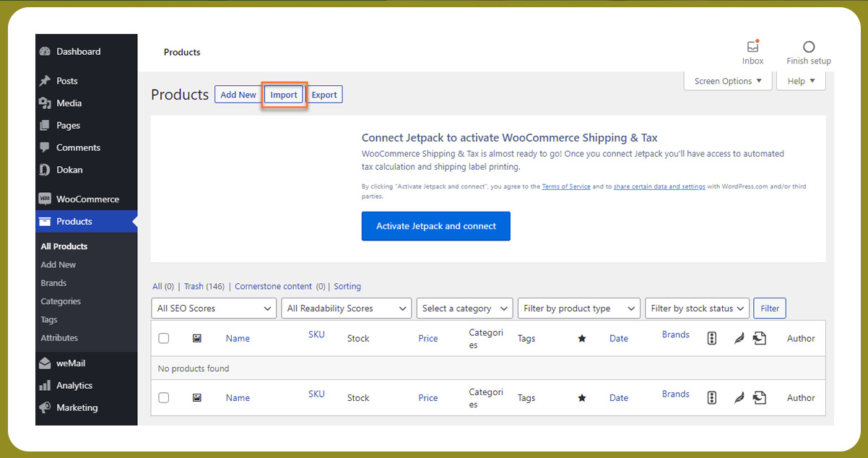Click Activate Jetpack and connect

tap(436, 226)
